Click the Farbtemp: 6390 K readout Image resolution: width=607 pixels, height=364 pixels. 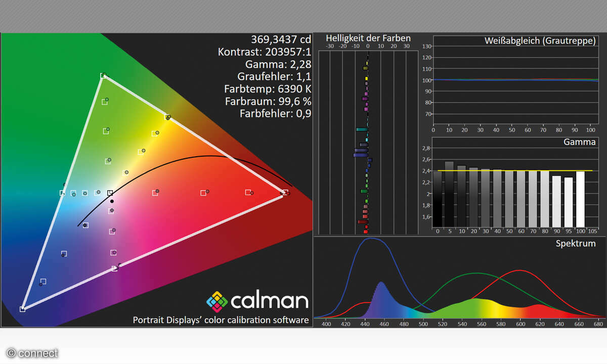(x=267, y=89)
